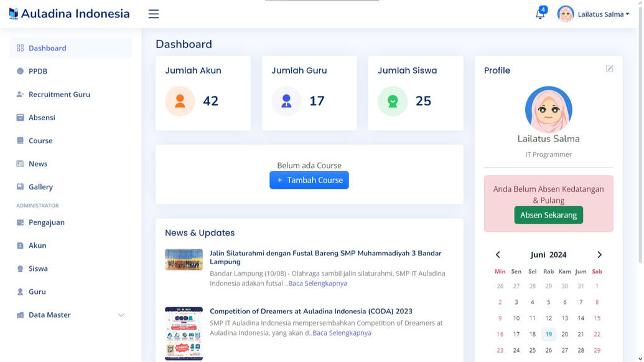
Task: Click the Absen Sekarang button
Action: point(548,214)
